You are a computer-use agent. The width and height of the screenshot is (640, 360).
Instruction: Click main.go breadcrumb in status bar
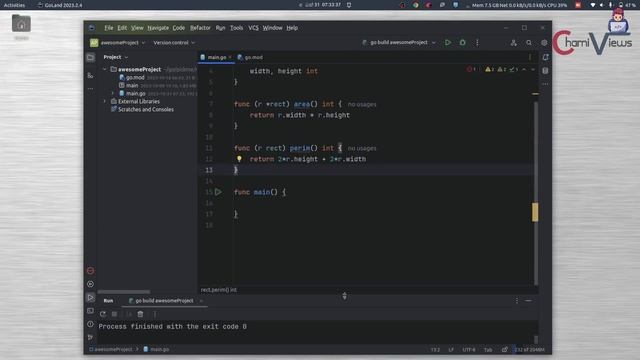156,349
